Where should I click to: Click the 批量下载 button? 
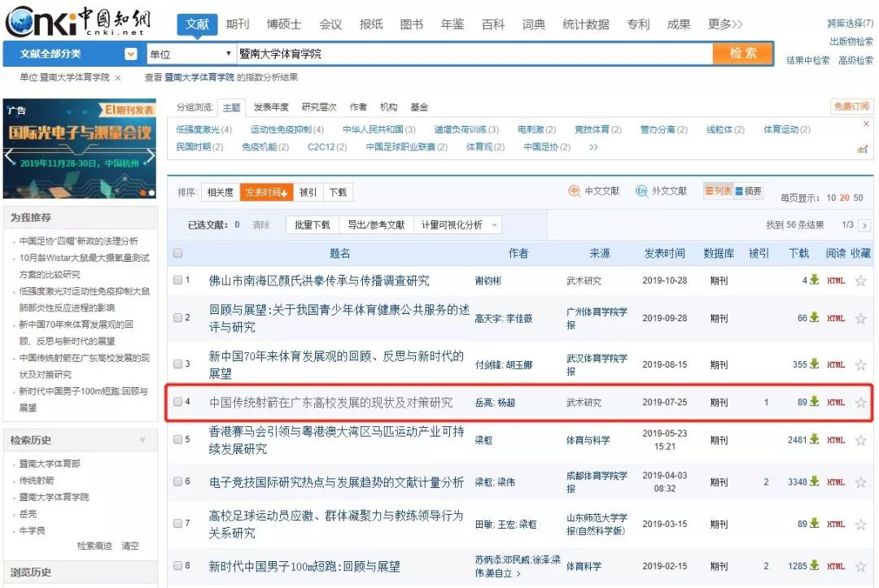313,224
